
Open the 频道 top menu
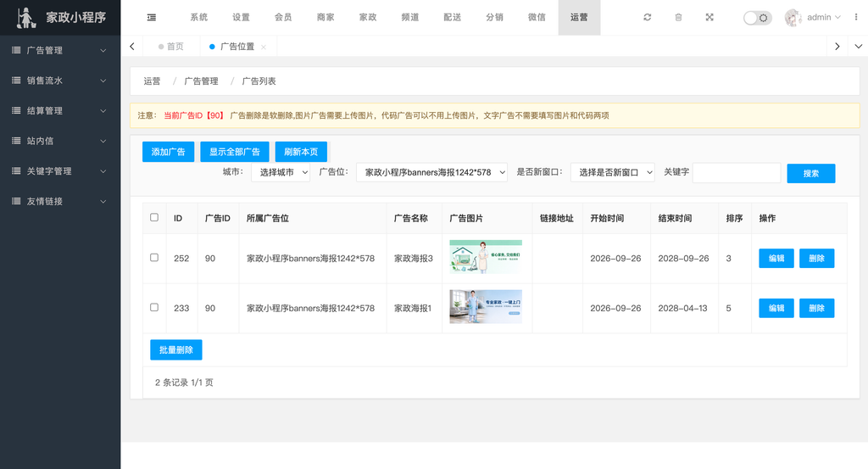pos(410,18)
